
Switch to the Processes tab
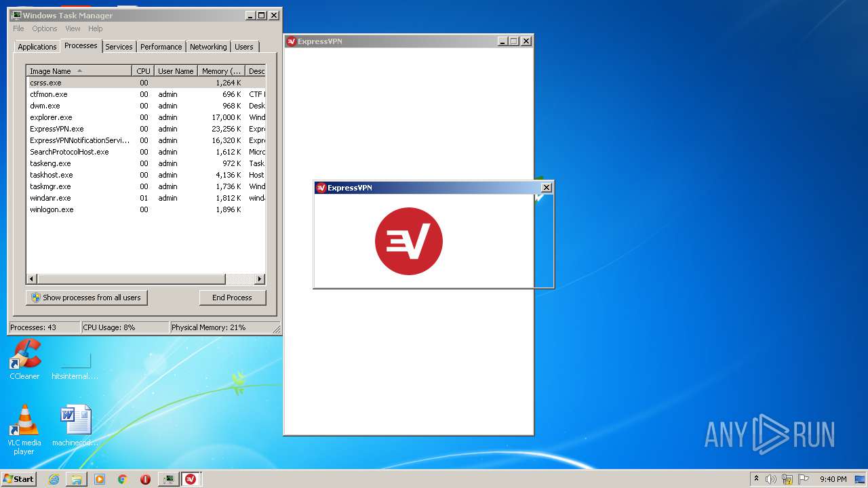coord(81,45)
